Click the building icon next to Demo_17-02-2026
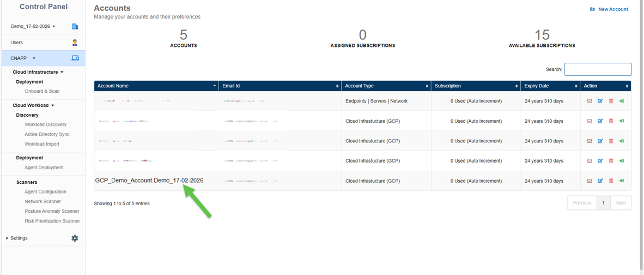The height and width of the screenshot is (275, 644). pos(75,26)
